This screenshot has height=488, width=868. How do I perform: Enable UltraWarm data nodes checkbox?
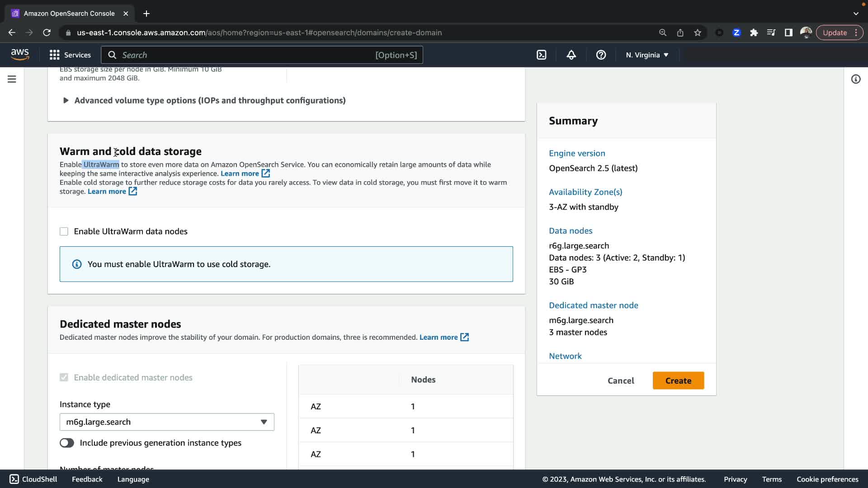(x=64, y=231)
